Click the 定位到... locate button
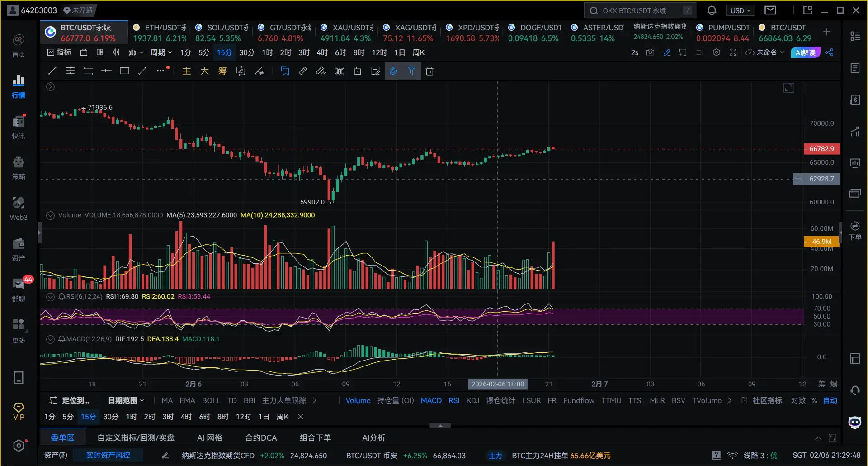The width and height of the screenshot is (868, 466). point(69,400)
